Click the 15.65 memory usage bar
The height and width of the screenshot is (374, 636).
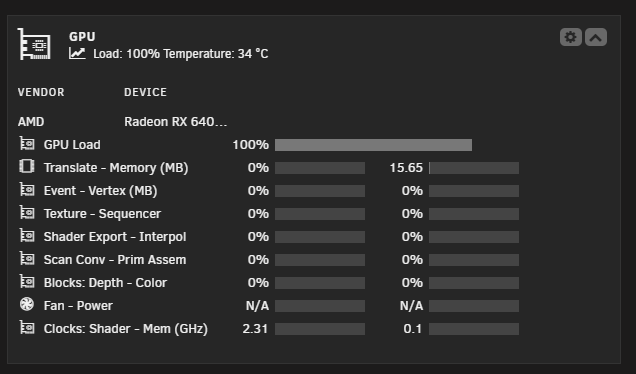point(474,168)
